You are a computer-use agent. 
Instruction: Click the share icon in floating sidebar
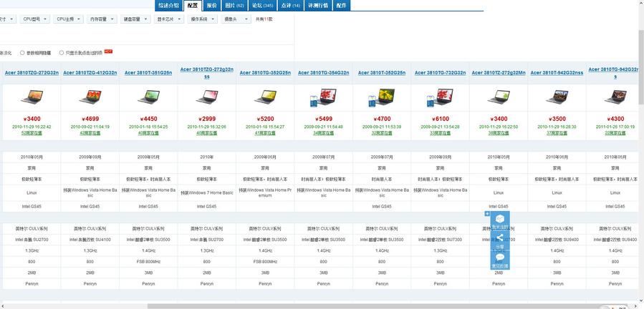click(x=500, y=237)
